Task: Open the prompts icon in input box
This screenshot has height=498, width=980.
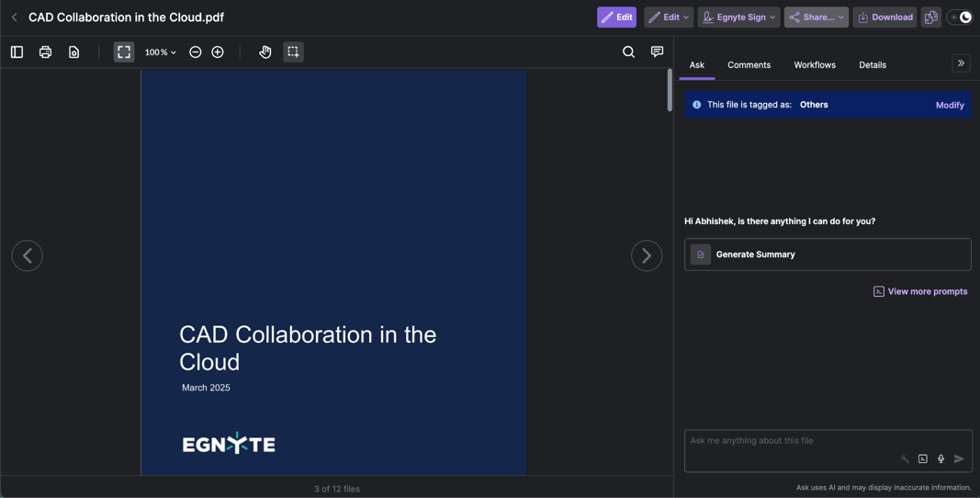Action: point(922,458)
